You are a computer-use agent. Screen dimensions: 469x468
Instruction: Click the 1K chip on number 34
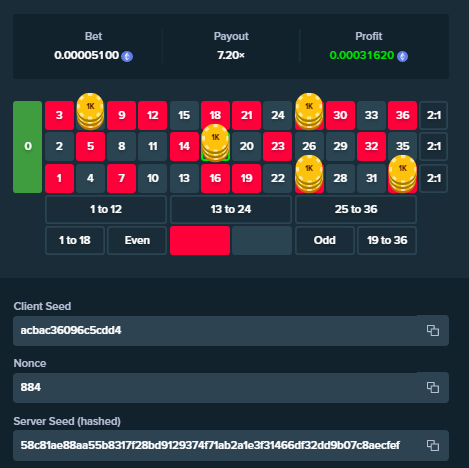point(403,174)
